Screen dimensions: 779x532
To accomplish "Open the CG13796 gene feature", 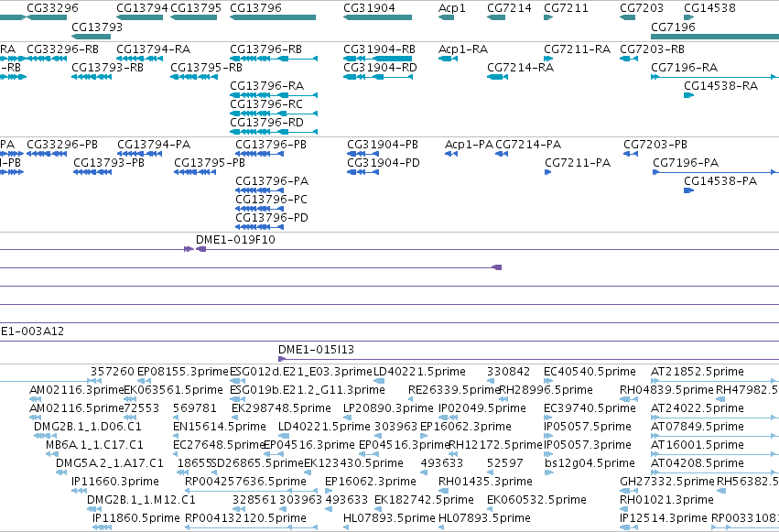I will (x=273, y=17).
